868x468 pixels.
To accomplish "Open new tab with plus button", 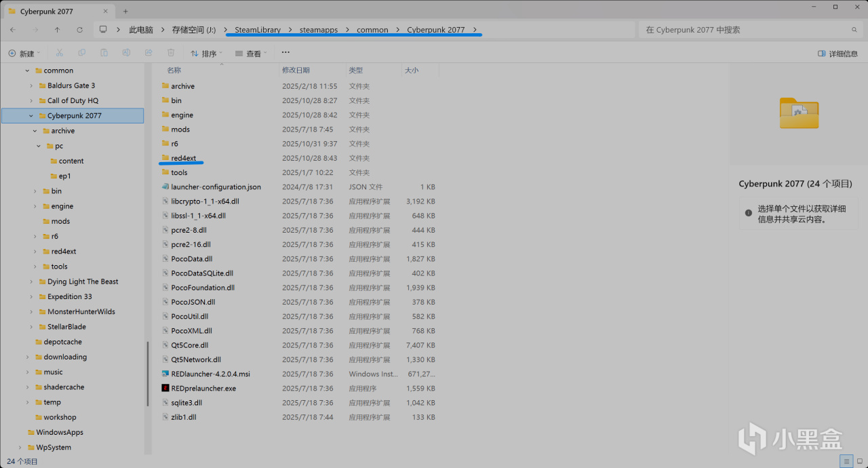I will click(125, 12).
